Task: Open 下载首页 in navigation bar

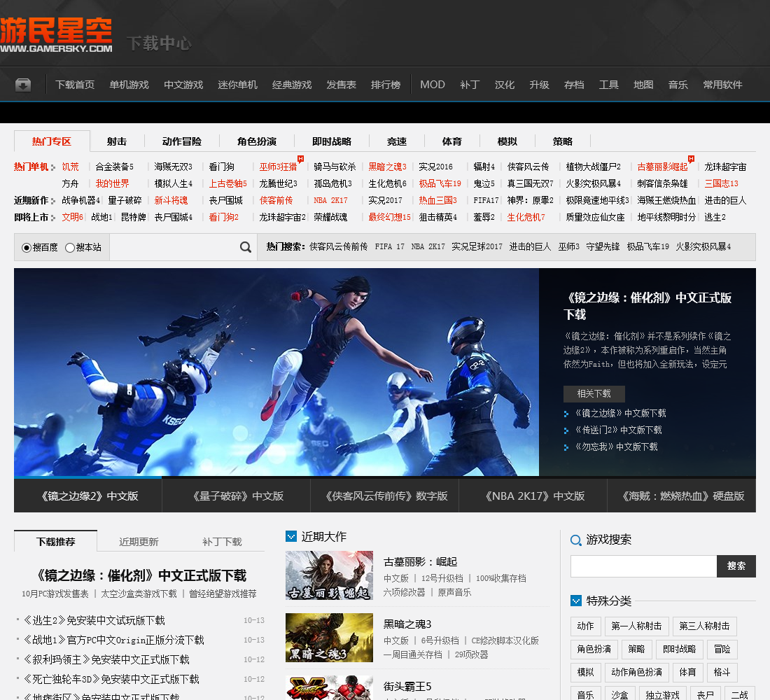Action: tap(75, 85)
